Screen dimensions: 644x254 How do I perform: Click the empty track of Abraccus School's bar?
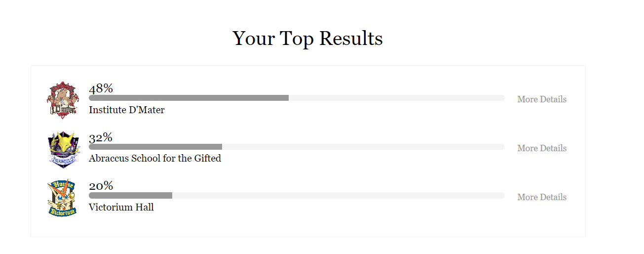coord(363,147)
